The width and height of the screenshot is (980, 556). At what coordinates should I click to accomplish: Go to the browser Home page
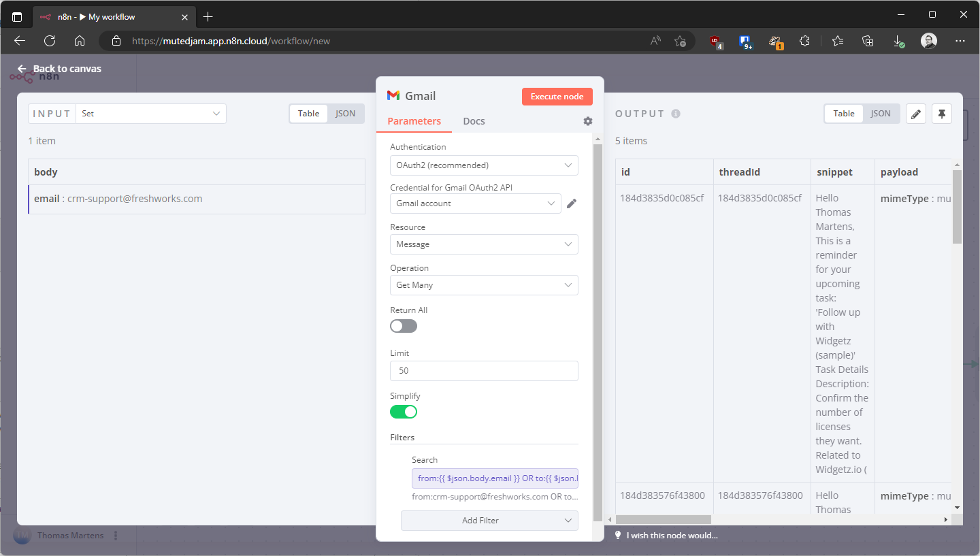tap(80, 41)
